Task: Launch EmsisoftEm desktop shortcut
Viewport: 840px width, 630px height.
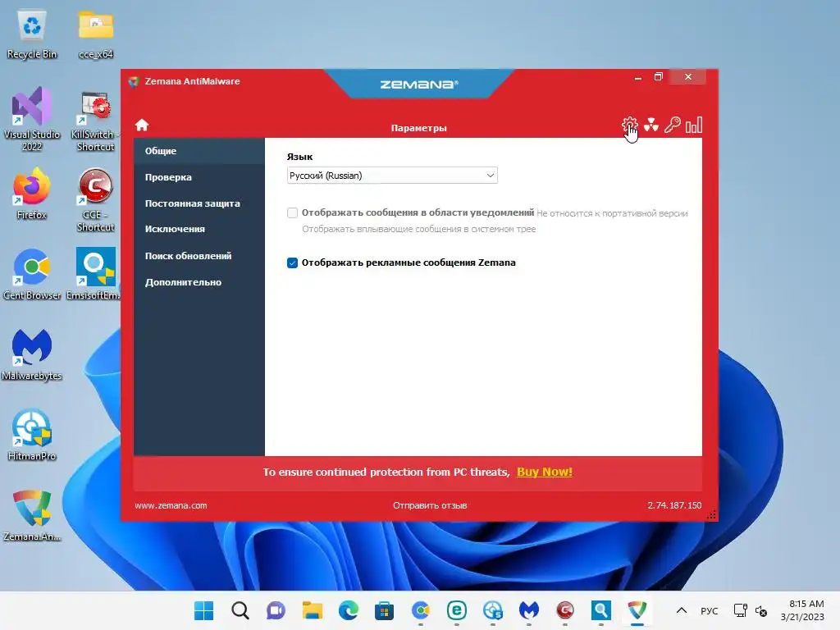Action: [x=95, y=274]
